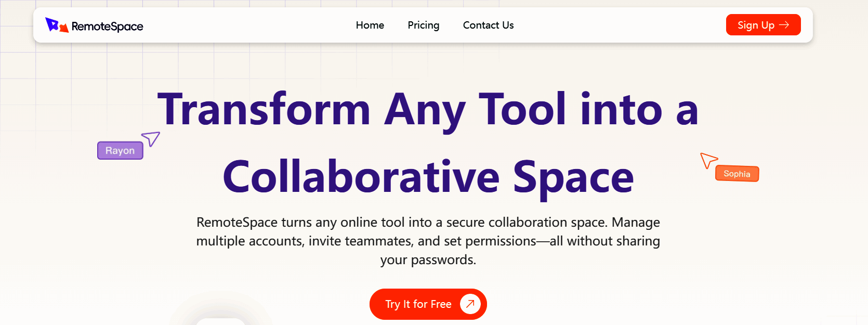Image resolution: width=868 pixels, height=325 pixels.
Task: Click the Try It for Free button
Action: (428, 304)
